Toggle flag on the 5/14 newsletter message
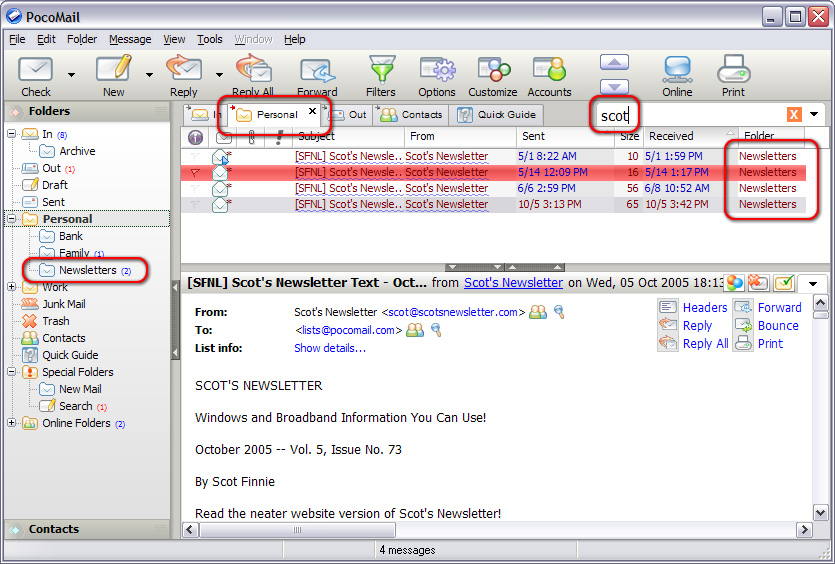The width and height of the screenshot is (835, 564). click(x=196, y=172)
